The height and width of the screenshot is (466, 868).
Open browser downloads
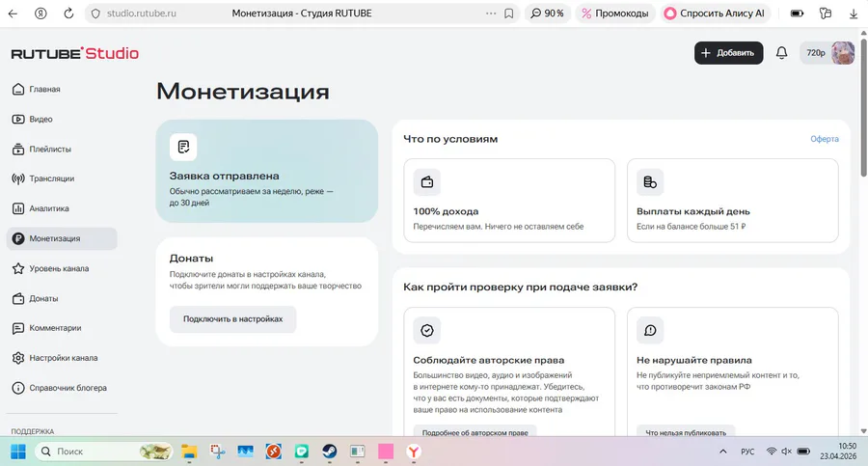(x=854, y=14)
